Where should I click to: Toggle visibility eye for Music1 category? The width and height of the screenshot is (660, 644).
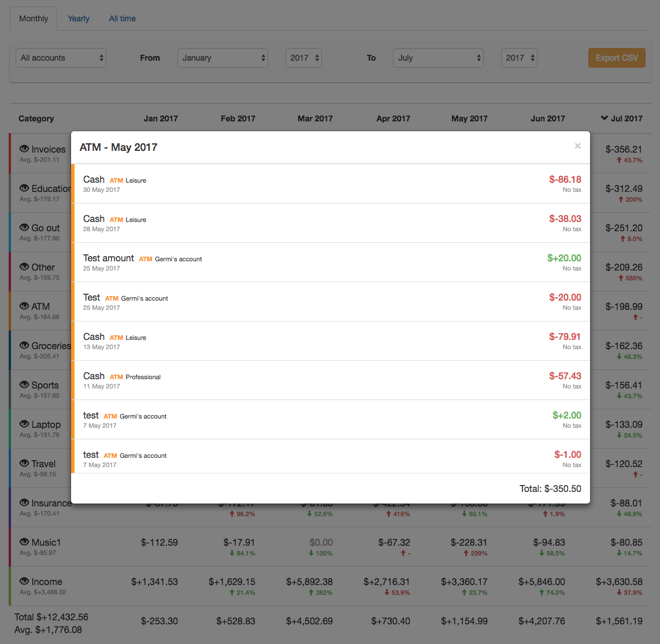(x=24, y=542)
